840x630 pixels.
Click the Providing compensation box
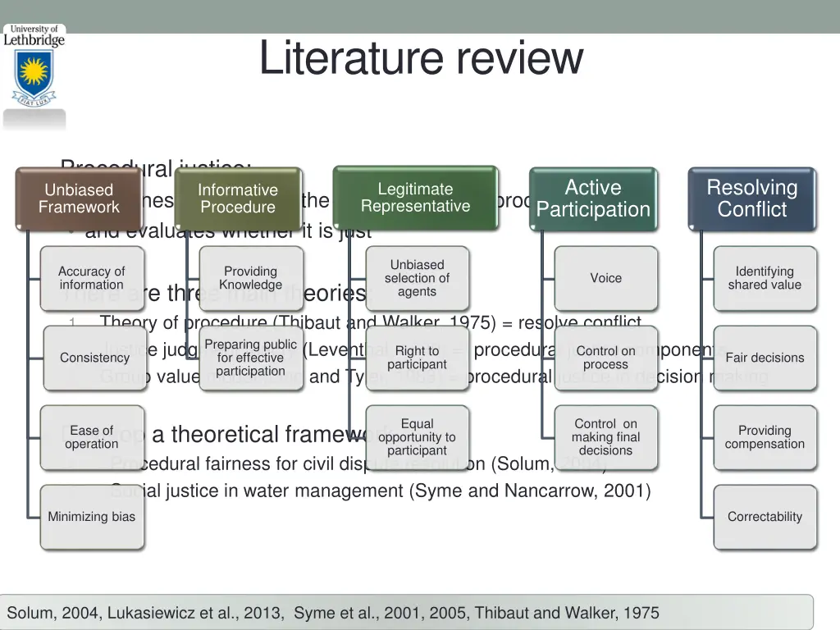point(765,437)
